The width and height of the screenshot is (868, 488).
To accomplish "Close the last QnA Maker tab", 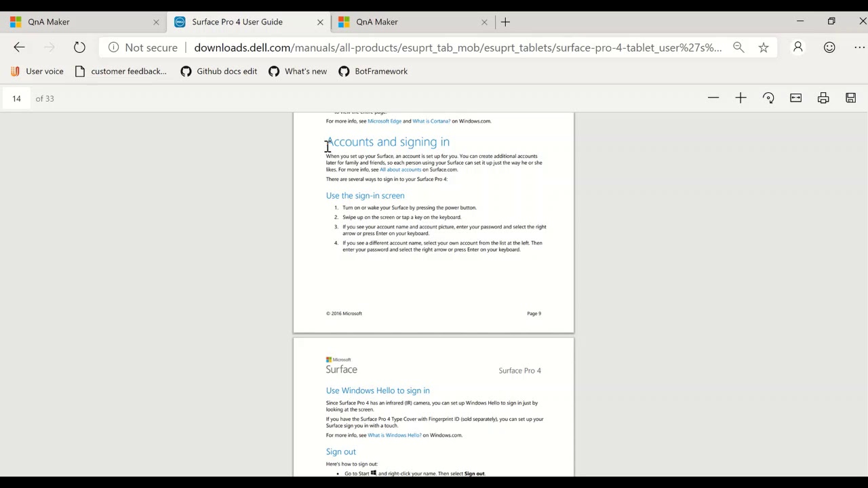I will coord(484,22).
